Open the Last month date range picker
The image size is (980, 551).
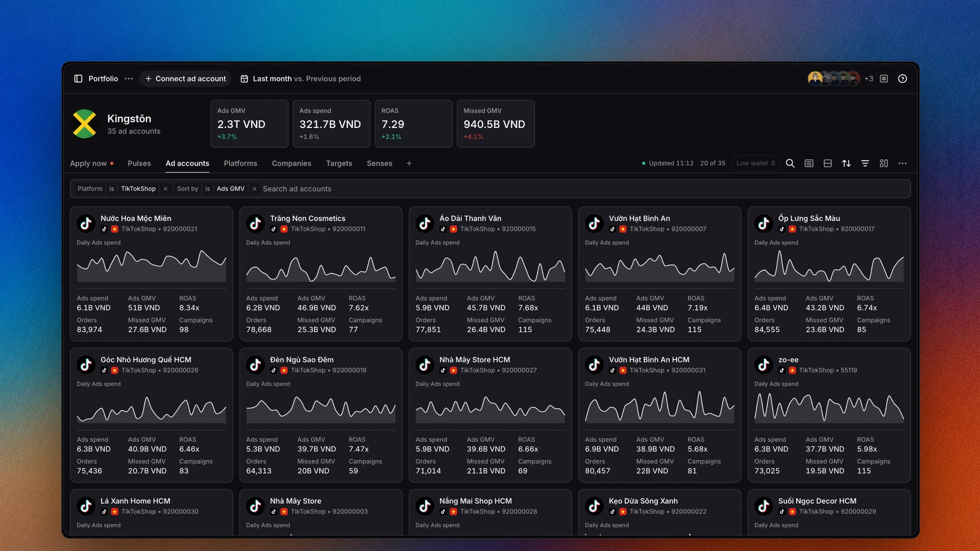(301, 78)
